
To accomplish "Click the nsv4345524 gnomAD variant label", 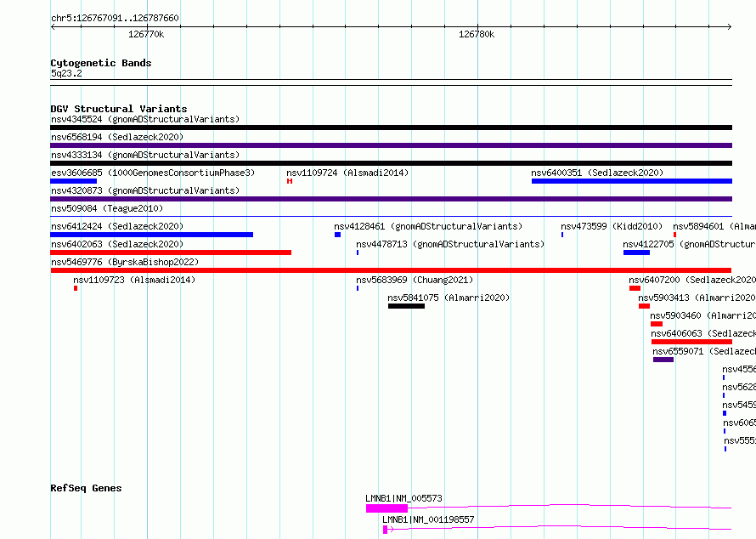I will [x=145, y=119].
